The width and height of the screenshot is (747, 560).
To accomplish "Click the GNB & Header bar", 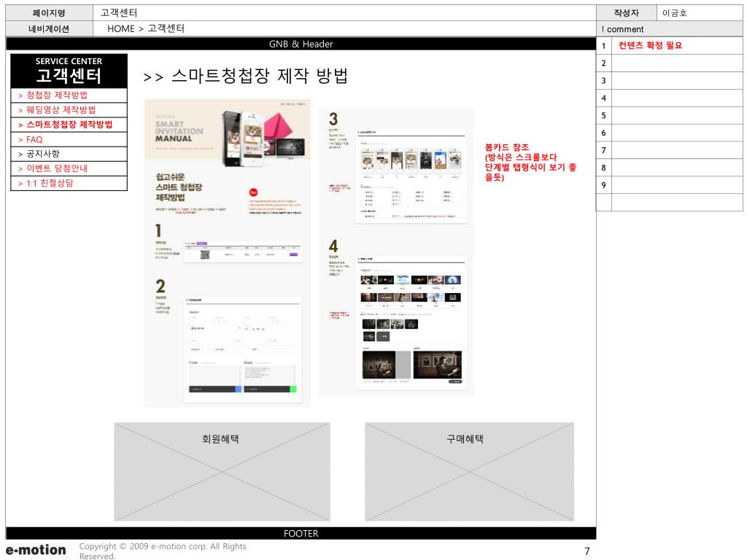I will 301,44.
